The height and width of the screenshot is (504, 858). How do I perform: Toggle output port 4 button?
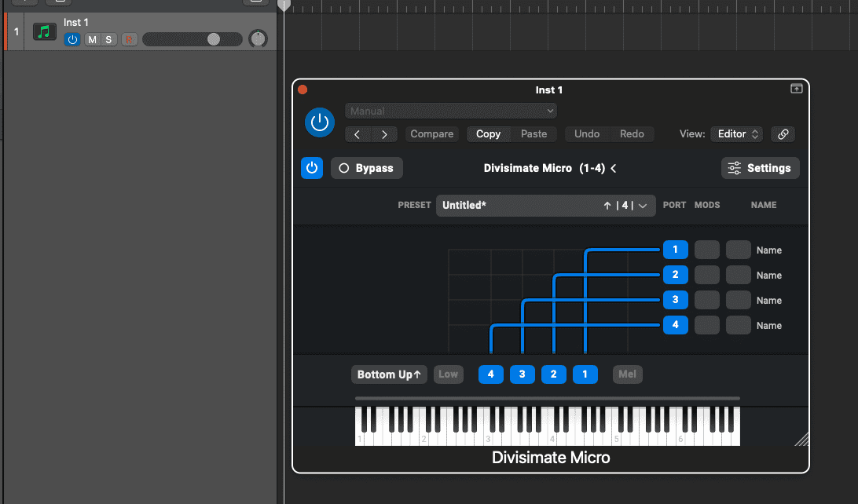coord(675,325)
